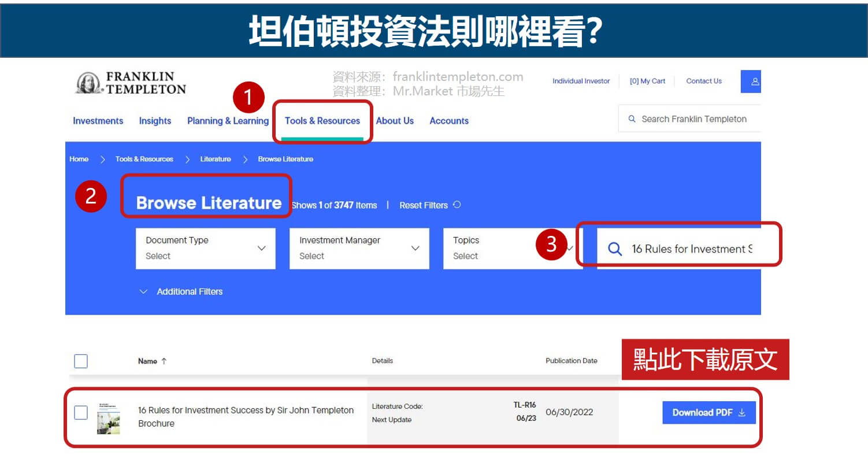The height and width of the screenshot is (455, 868).
Task: Open the Insights menu
Action: tap(155, 121)
